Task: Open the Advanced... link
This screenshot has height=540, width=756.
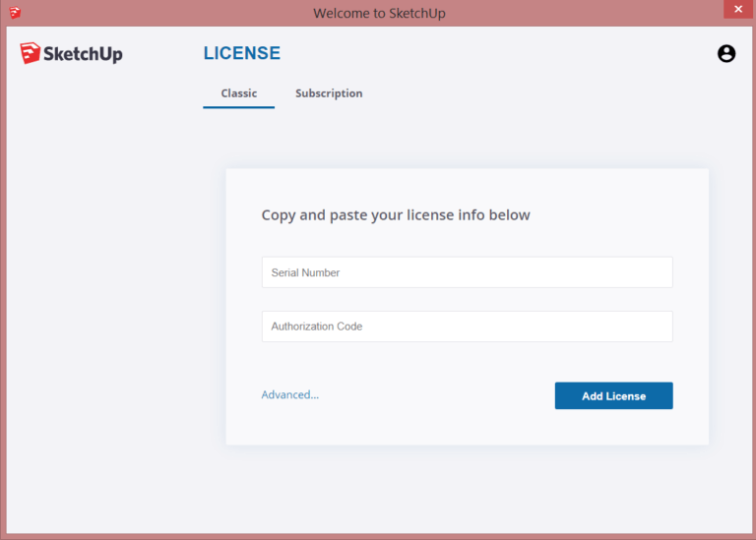Action: coord(289,395)
